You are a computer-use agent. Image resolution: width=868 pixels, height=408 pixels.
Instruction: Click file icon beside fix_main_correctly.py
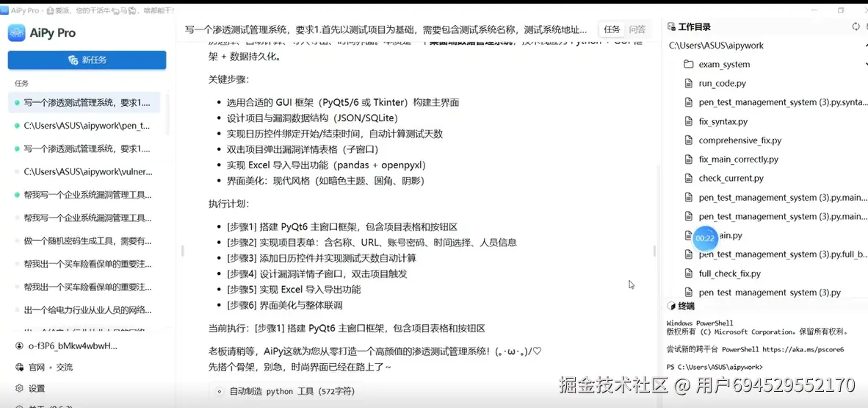coord(688,159)
